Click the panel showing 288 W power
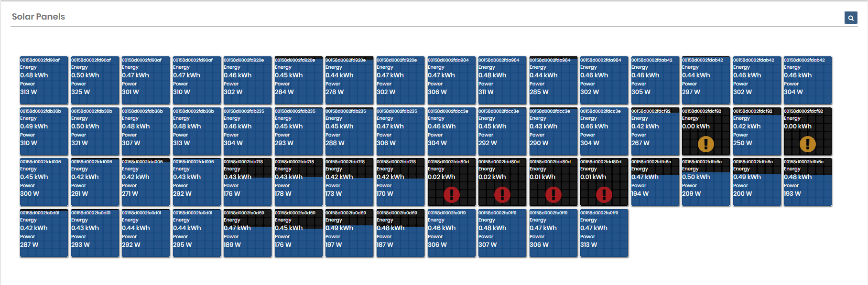The image size is (868, 285). pyautogui.click(x=349, y=131)
